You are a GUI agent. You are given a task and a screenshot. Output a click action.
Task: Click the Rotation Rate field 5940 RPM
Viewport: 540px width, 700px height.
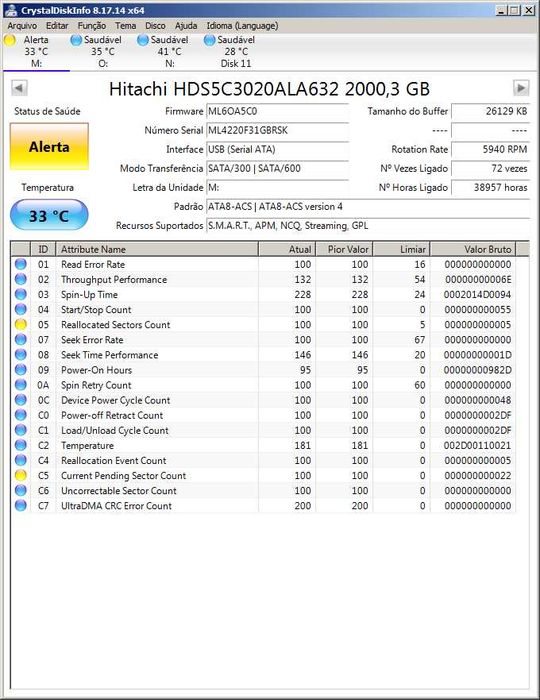pos(490,150)
